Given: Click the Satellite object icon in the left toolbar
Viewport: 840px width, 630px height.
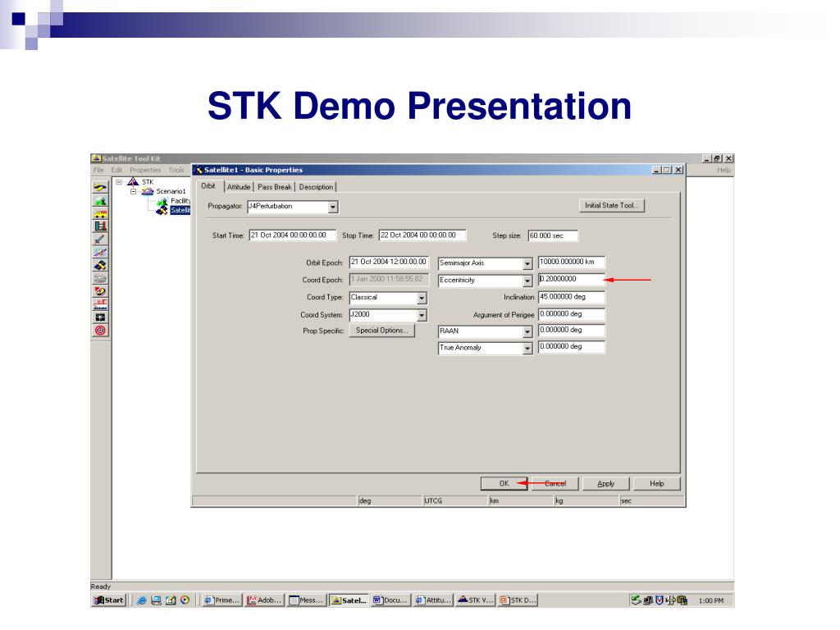Looking at the screenshot, I should (x=100, y=266).
